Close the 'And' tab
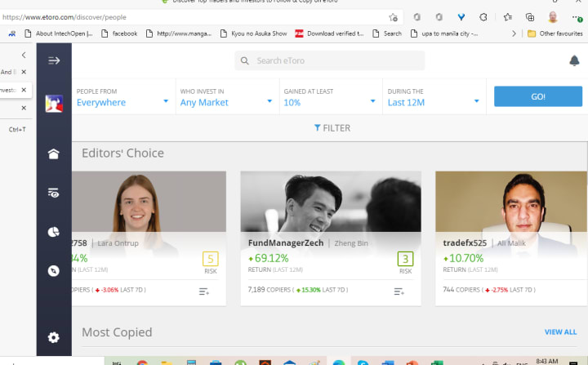This screenshot has width=588, height=365. [x=24, y=72]
